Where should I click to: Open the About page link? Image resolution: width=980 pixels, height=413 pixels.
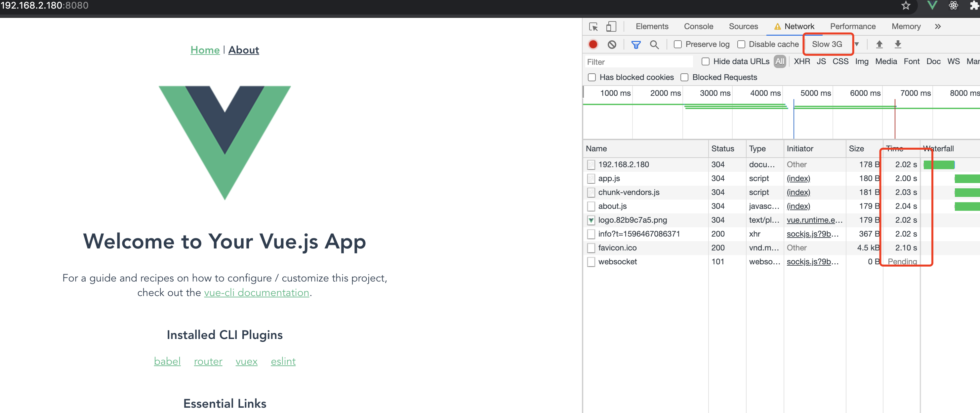click(243, 50)
